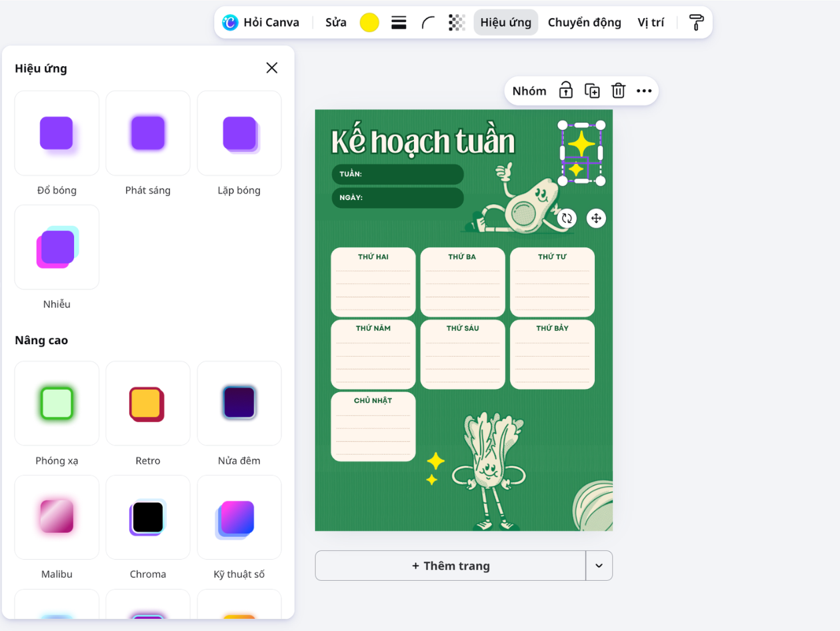
Task: Select the NGÀY: field on the design
Action: tap(397, 197)
